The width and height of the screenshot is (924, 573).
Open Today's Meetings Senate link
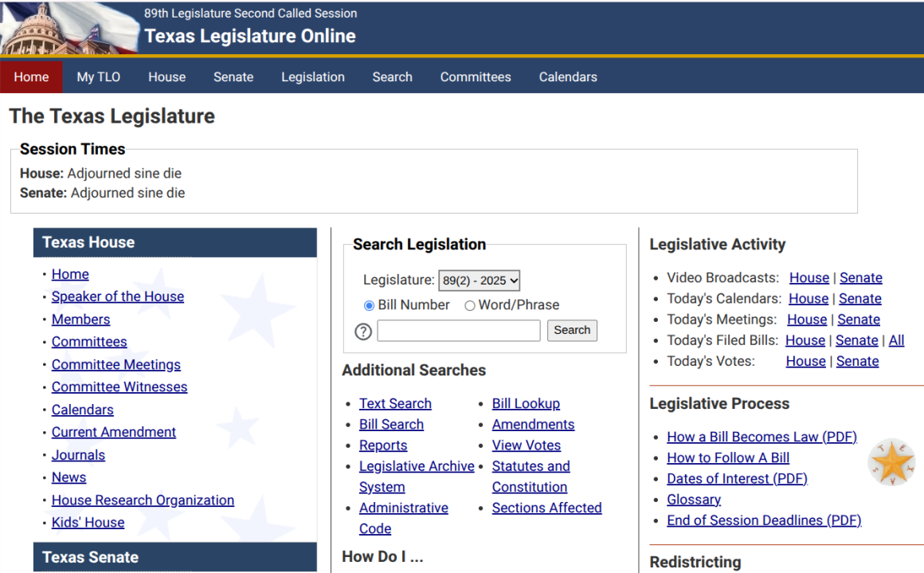[x=859, y=320]
